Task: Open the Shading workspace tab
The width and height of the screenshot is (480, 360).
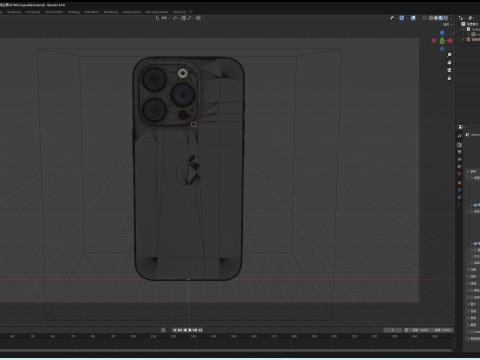Action: point(74,12)
